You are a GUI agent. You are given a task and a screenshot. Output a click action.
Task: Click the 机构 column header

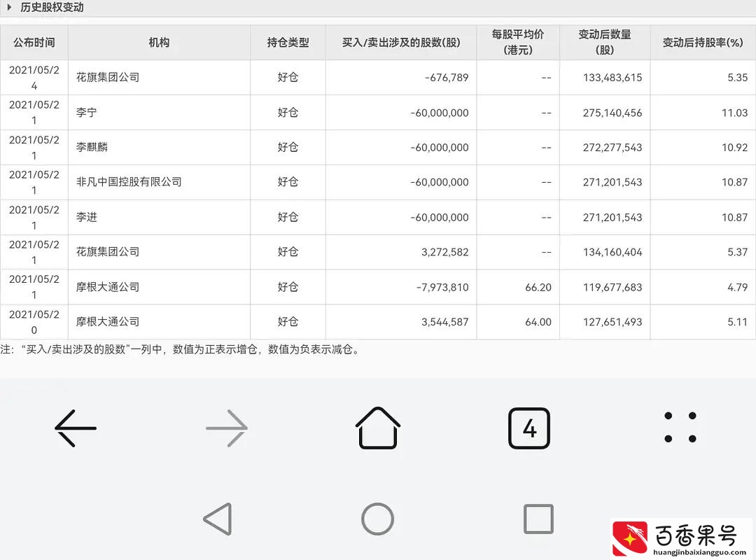[159, 43]
